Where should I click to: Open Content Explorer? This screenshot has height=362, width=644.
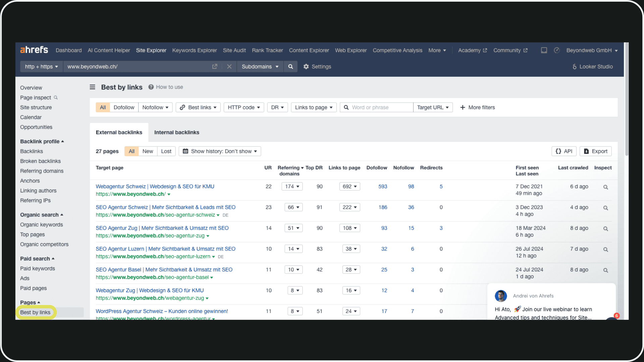point(309,50)
